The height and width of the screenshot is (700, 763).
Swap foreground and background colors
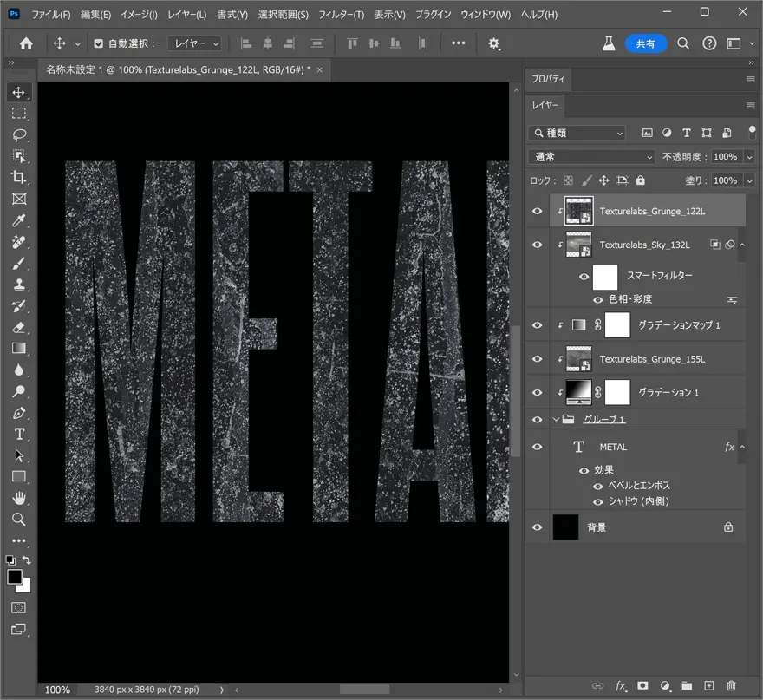[27, 560]
